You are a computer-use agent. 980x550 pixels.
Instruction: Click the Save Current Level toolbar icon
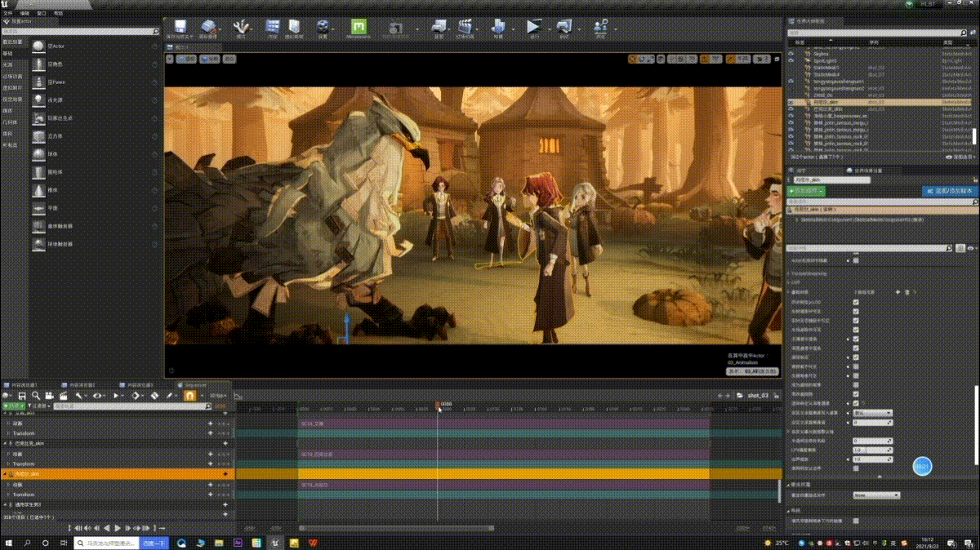pos(180,29)
